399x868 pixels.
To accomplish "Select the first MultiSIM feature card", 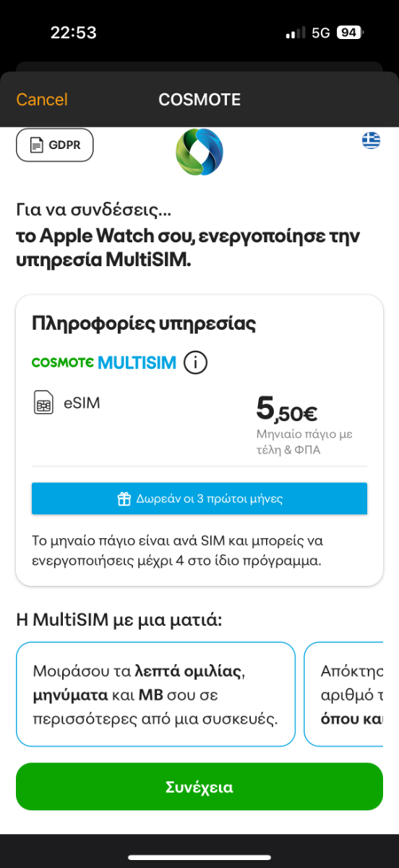I will click(x=155, y=694).
